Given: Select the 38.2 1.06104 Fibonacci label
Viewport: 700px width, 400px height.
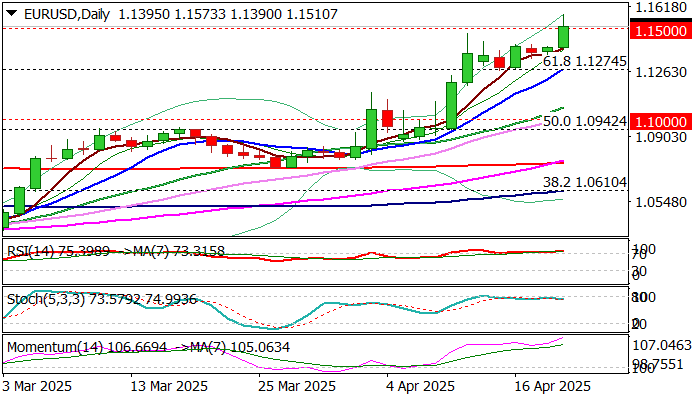Looking at the screenshot, I should tap(585, 182).
